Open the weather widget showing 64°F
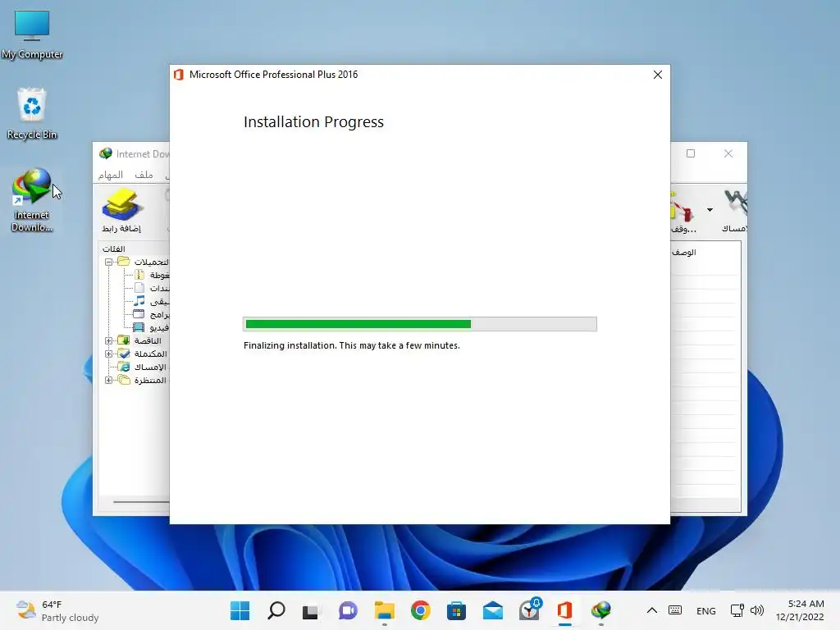840x630 pixels. tap(57, 610)
